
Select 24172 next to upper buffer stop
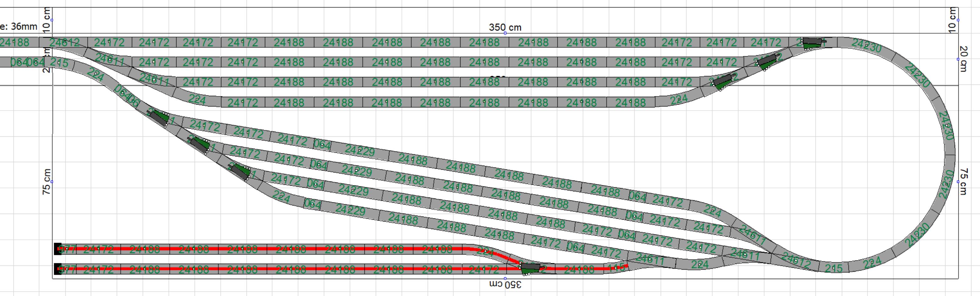pyautogui.click(x=98, y=249)
